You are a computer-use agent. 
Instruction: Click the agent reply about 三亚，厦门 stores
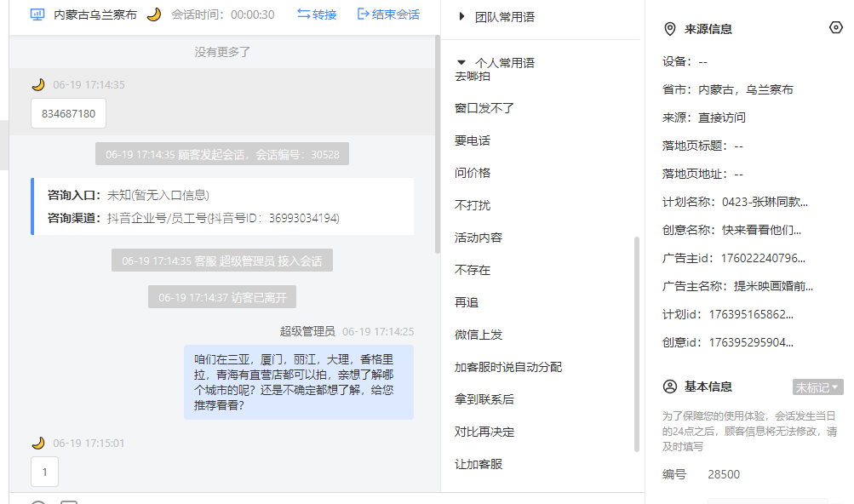(x=299, y=382)
